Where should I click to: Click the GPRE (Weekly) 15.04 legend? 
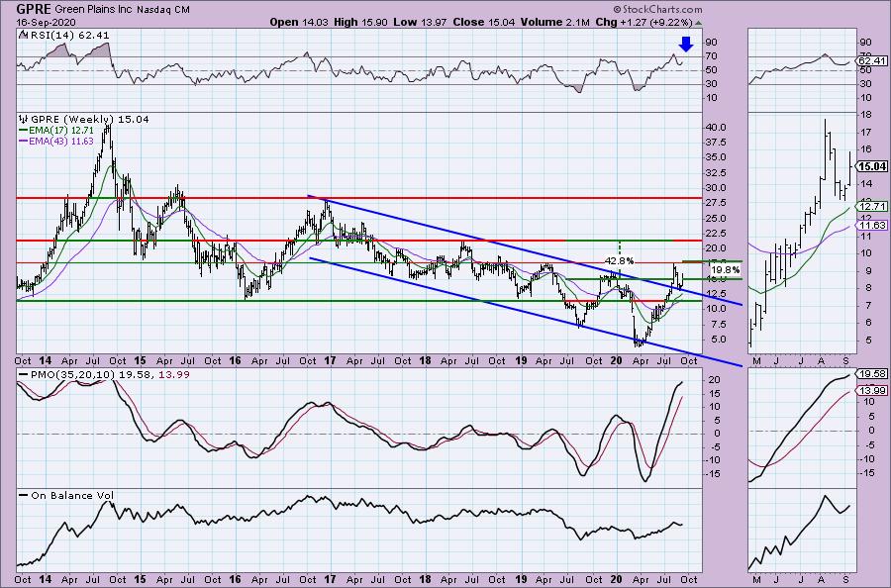coord(84,120)
